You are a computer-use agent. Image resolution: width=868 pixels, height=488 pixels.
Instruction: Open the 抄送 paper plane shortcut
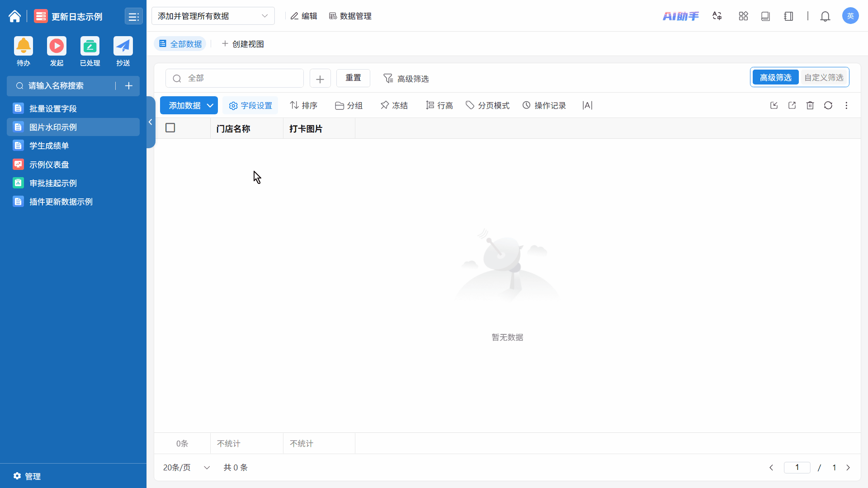pos(123,47)
